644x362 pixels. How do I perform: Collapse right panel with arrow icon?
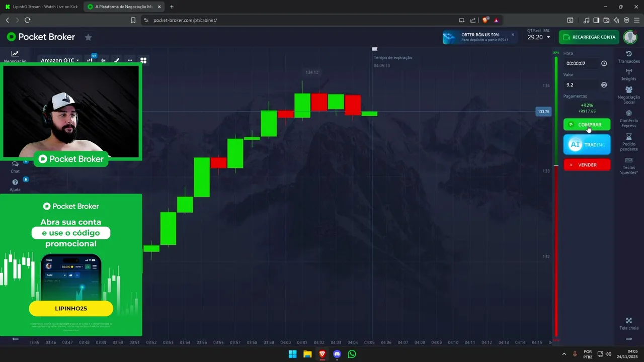pyautogui.click(x=628, y=339)
